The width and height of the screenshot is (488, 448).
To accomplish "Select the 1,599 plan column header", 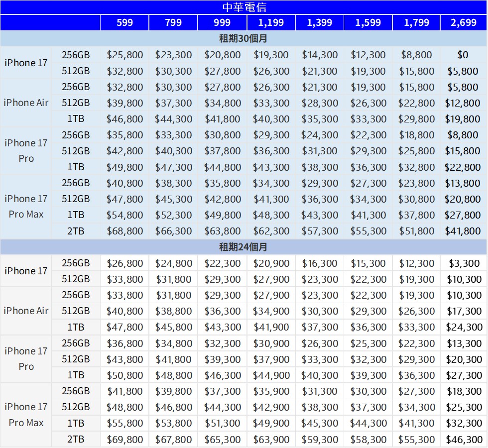I will tap(368, 22).
